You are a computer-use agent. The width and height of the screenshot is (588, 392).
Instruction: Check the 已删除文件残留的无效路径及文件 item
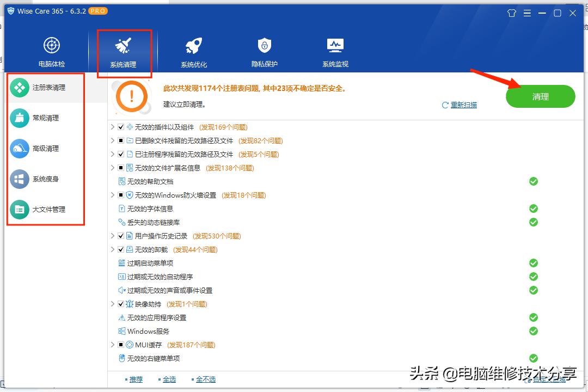(x=121, y=140)
